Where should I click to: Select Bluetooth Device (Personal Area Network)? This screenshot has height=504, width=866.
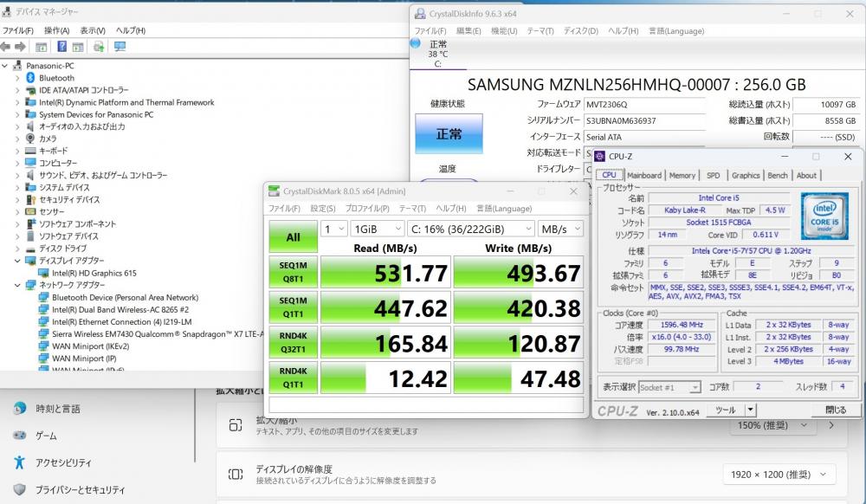coord(125,298)
